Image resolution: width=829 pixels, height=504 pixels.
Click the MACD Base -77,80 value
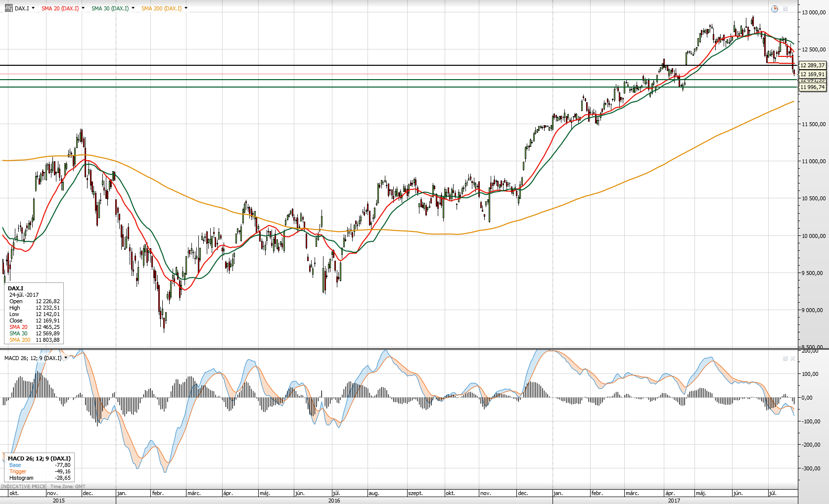[x=62, y=465]
